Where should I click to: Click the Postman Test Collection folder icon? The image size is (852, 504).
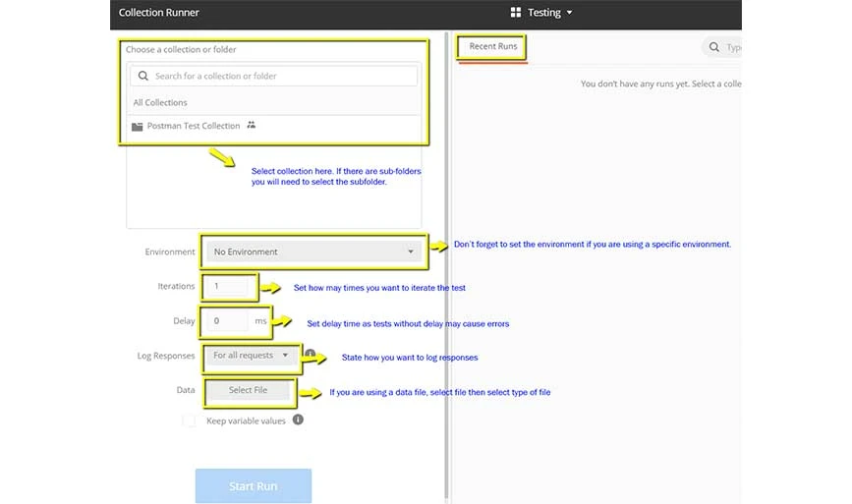(137, 127)
